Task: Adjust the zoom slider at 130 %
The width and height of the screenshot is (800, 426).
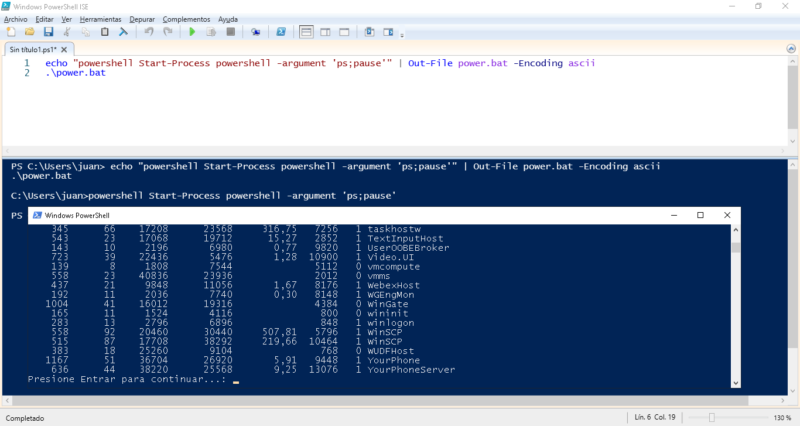Action: pos(711,418)
